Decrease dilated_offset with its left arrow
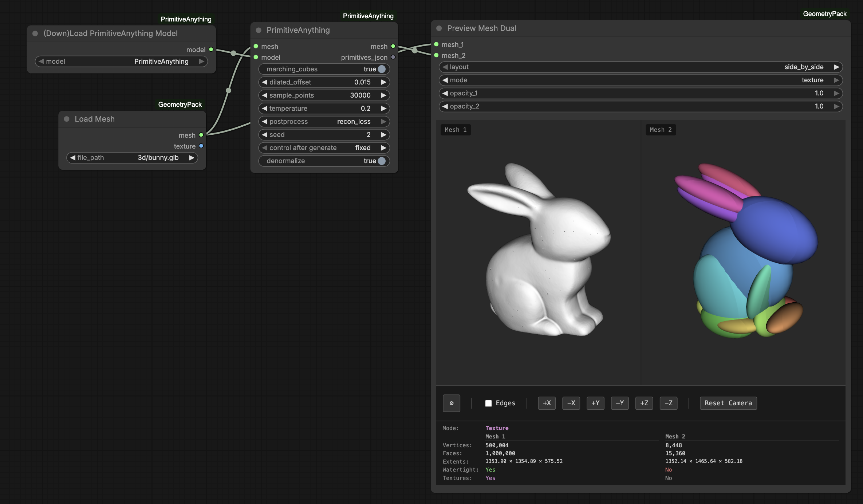Screen dimensions: 863x504 coord(265,82)
